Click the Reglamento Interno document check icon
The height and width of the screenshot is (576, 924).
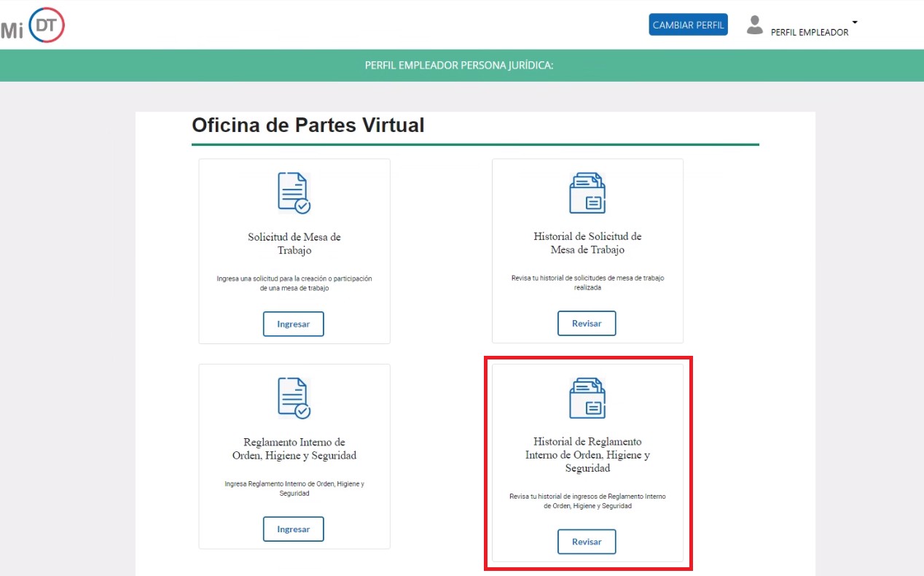click(294, 397)
